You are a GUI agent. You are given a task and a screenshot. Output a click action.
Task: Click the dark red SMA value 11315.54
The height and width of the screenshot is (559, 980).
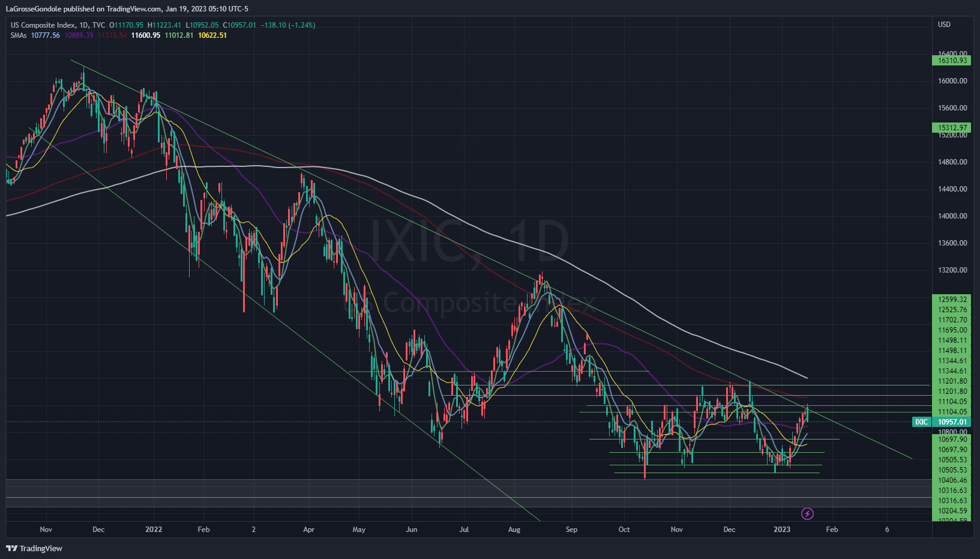[x=112, y=35]
